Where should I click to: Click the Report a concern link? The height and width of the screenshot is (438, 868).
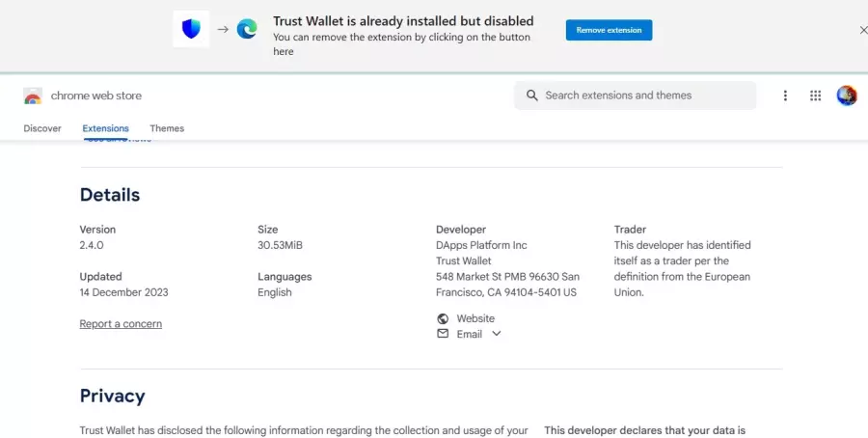click(x=121, y=324)
